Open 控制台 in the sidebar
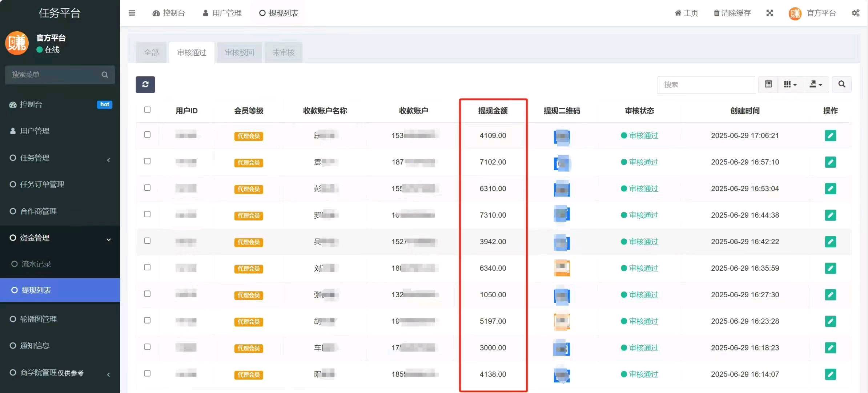The image size is (868, 393). [x=60, y=104]
